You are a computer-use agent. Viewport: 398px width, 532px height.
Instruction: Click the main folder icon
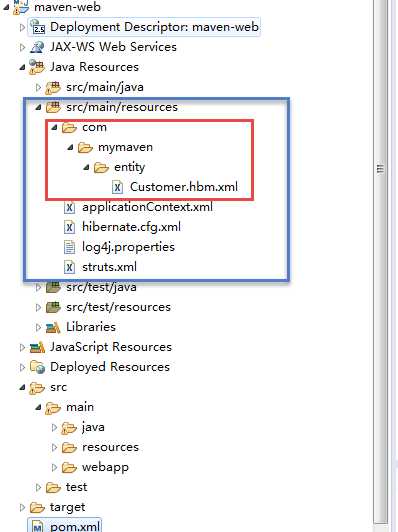click(53, 407)
